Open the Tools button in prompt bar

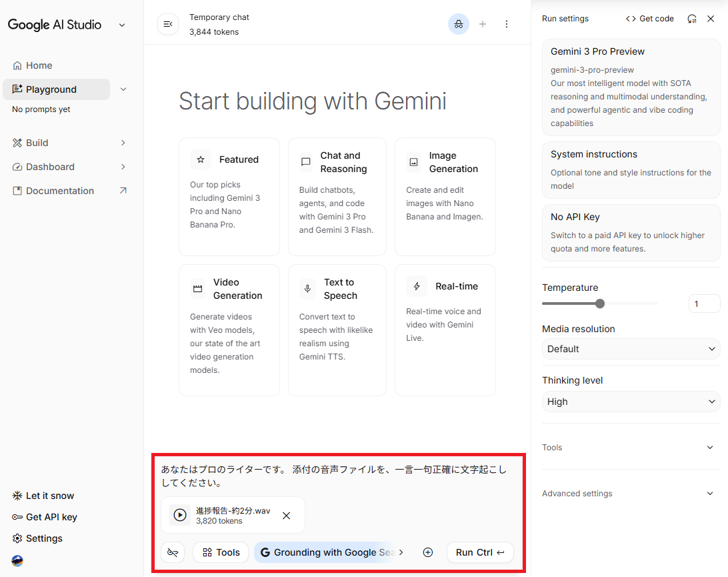pos(221,552)
